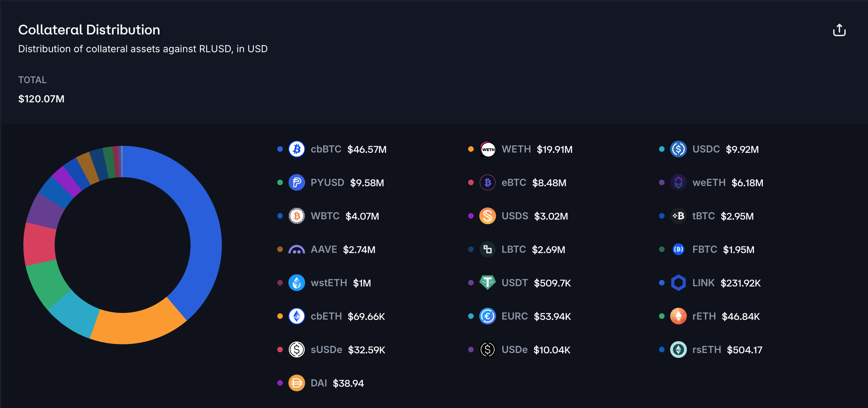Image resolution: width=868 pixels, height=408 pixels.
Task: Click the wstETH legend label
Action: coord(329,283)
